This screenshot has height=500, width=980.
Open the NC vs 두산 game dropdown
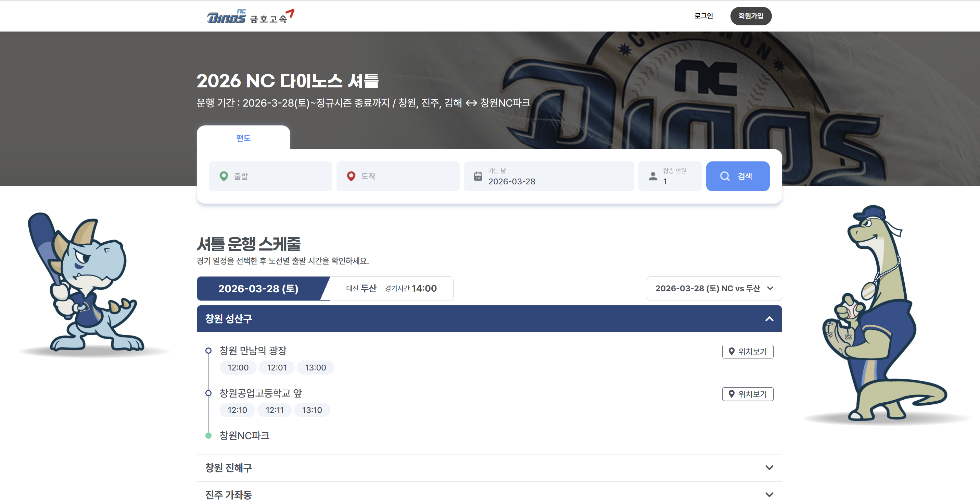pos(714,288)
